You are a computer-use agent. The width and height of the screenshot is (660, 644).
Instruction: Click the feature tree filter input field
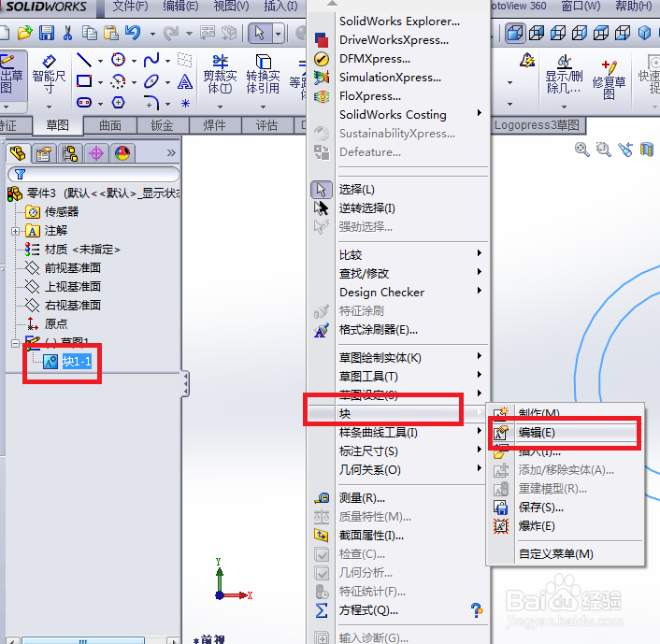(x=93, y=174)
